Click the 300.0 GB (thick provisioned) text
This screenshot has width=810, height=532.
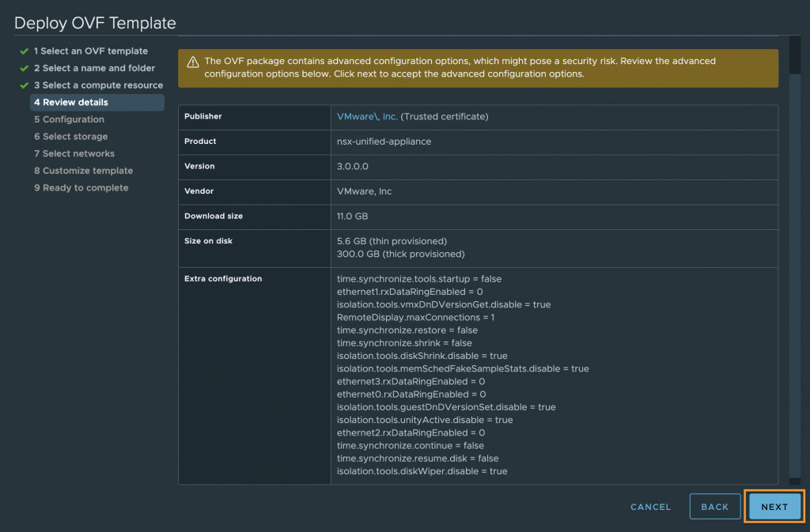tap(401, 254)
